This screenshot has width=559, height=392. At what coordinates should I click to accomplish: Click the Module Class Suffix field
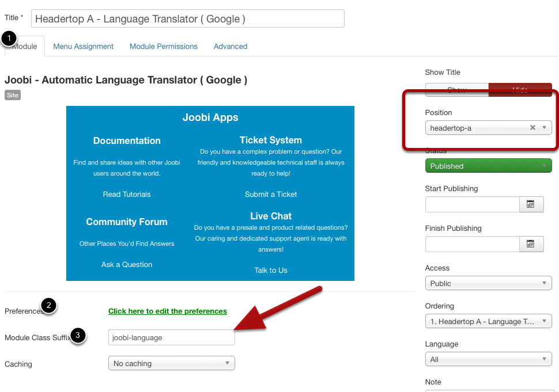click(x=172, y=337)
